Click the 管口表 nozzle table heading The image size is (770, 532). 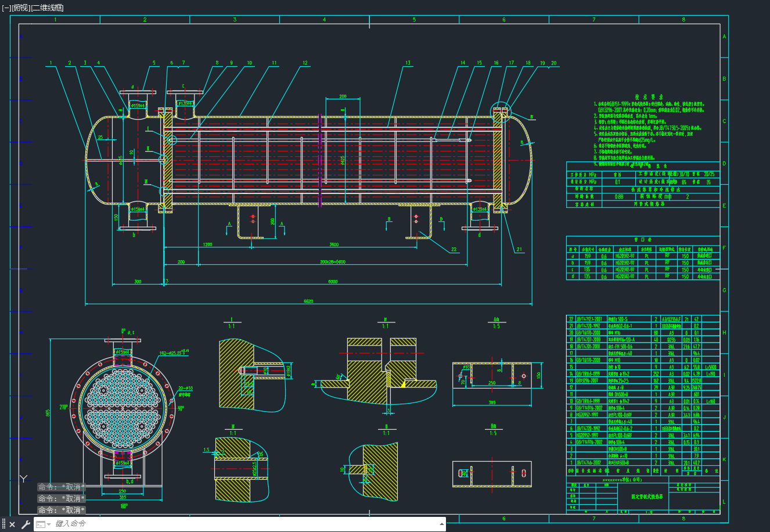point(643,239)
